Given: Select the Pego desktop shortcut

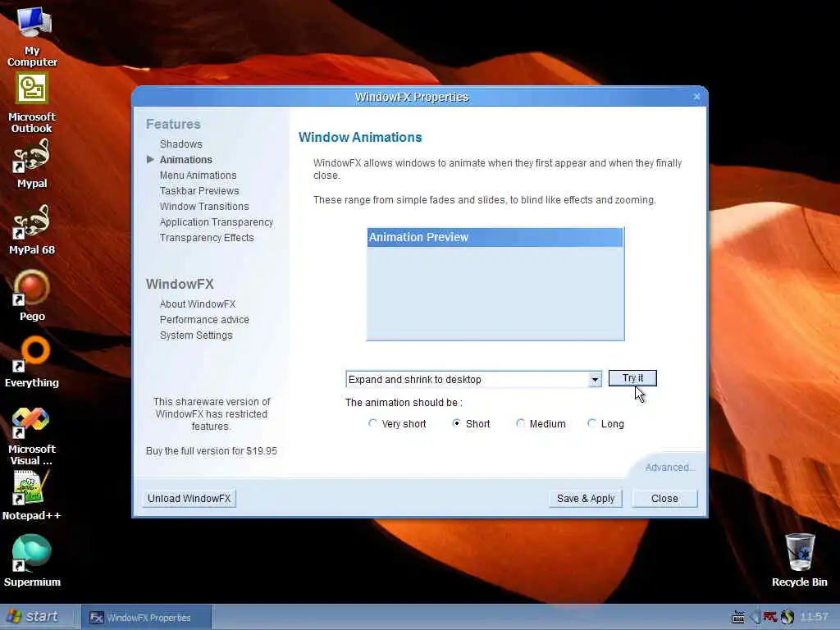Looking at the screenshot, I should pos(32,295).
